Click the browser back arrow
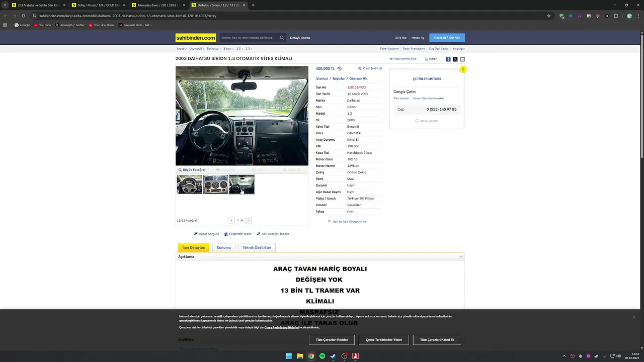This screenshot has width=644, height=362. 5,16
